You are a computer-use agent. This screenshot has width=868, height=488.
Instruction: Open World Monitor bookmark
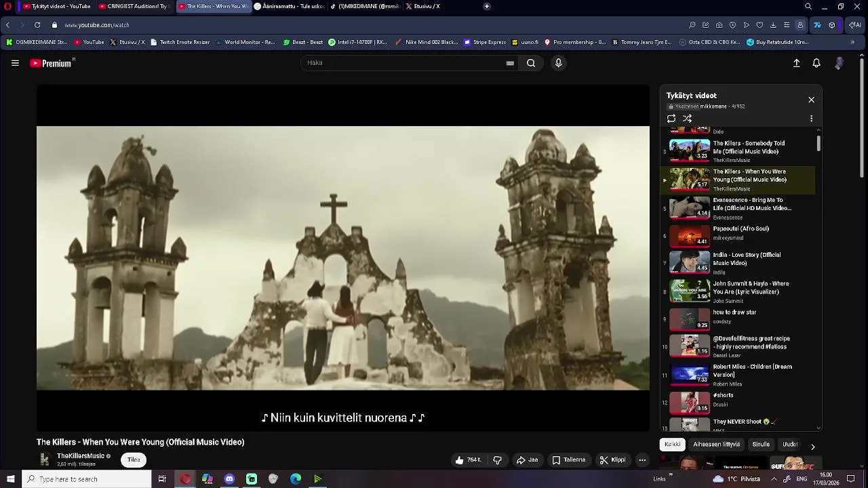point(245,42)
